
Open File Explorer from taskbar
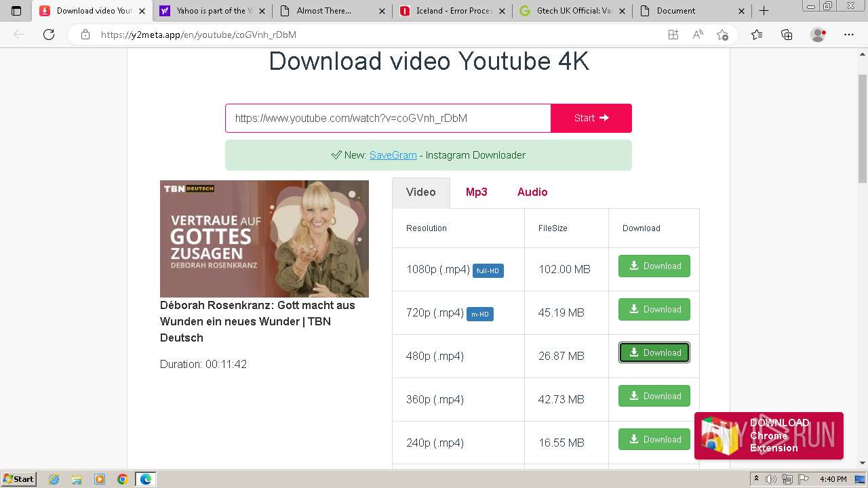coord(77,479)
